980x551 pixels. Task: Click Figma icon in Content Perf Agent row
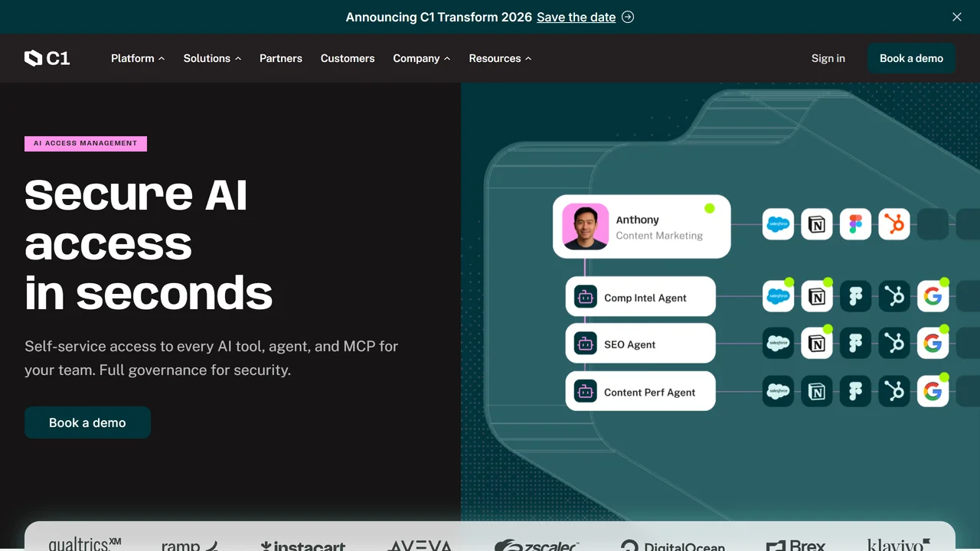point(855,392)
